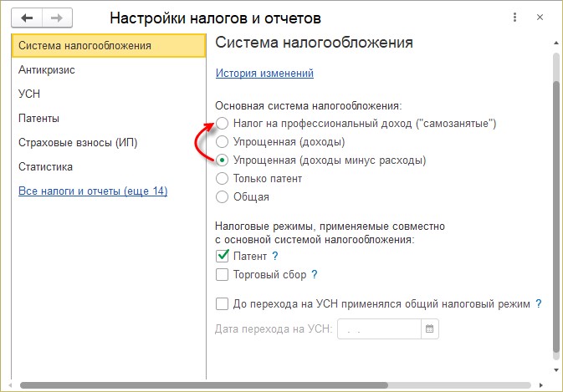Click the Настройки налогов и отчетов title

(x=216, y=18)
